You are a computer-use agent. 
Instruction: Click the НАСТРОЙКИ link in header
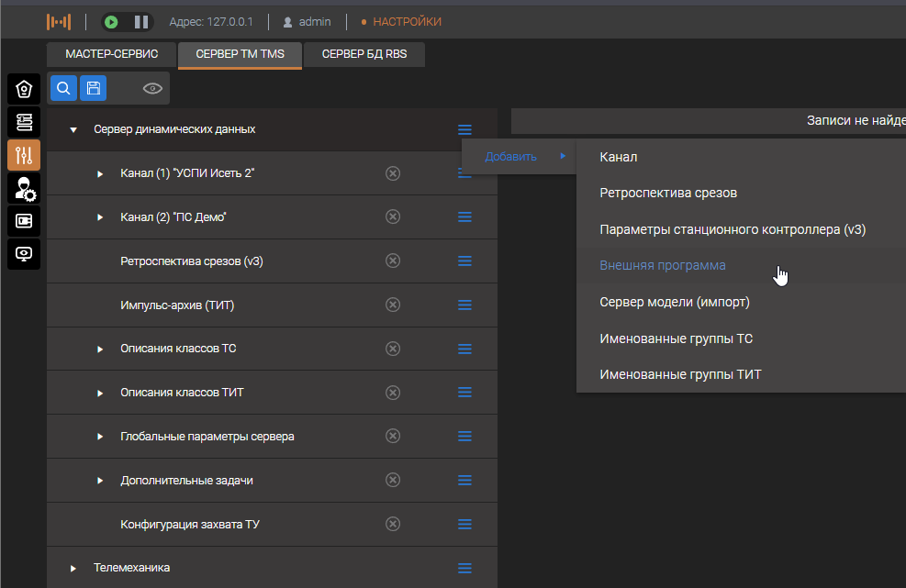pyautogui.click(x=407, y=21)
